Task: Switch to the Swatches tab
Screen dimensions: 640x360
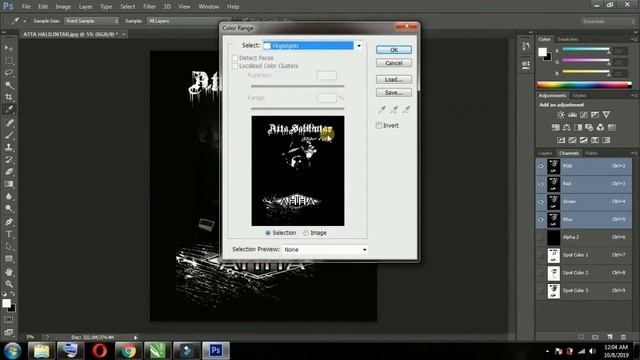Action: coord(567,39)
